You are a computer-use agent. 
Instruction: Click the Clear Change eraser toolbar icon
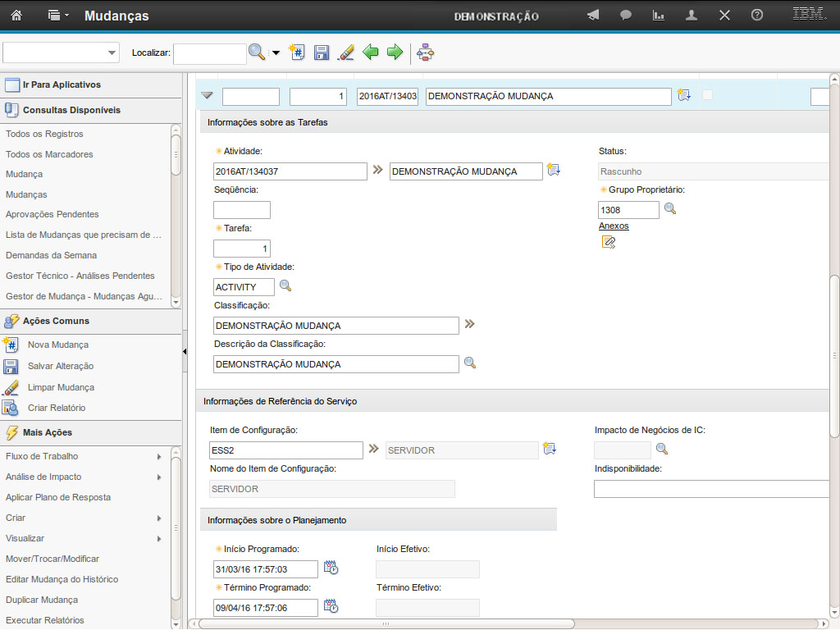click(346, 52)
